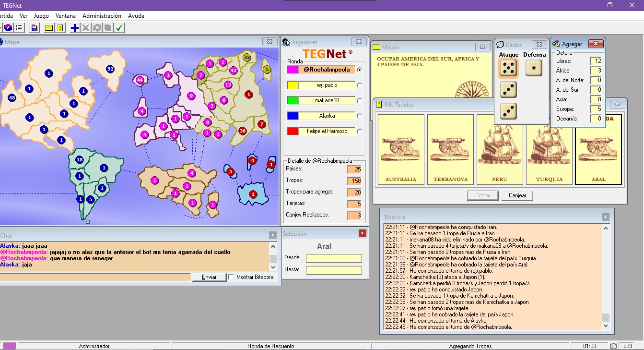Click the Bitácora scroll up arrow
The height and width of the screenshot is (350, 644).
(x=606, y=228)
